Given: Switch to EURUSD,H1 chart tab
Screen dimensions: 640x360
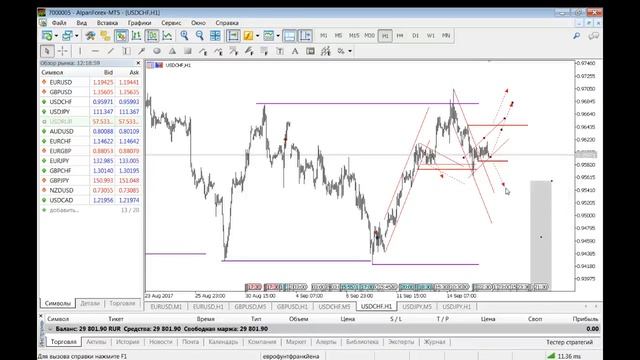Looking at the screenshot, I should [x=208, y=307].
